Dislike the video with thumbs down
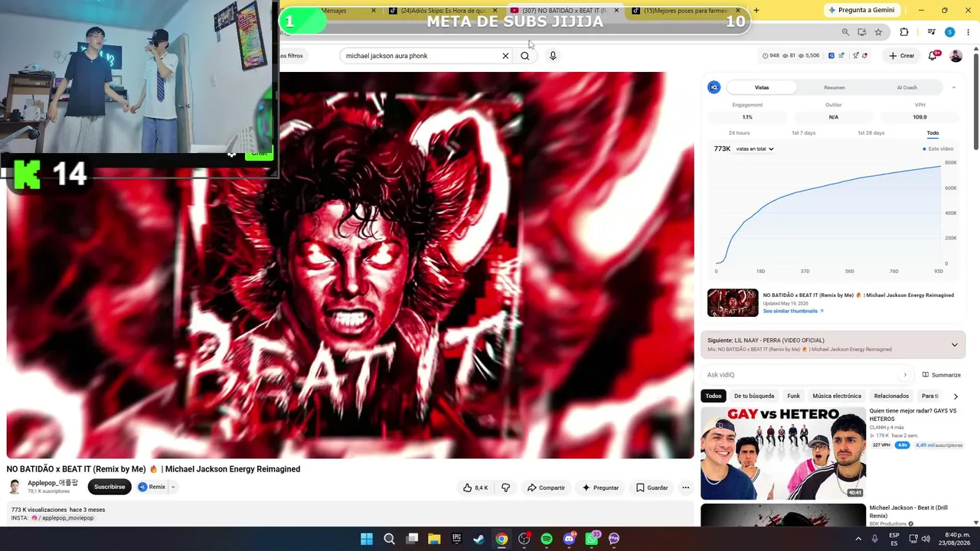980x551 pixels. point(505,487)
